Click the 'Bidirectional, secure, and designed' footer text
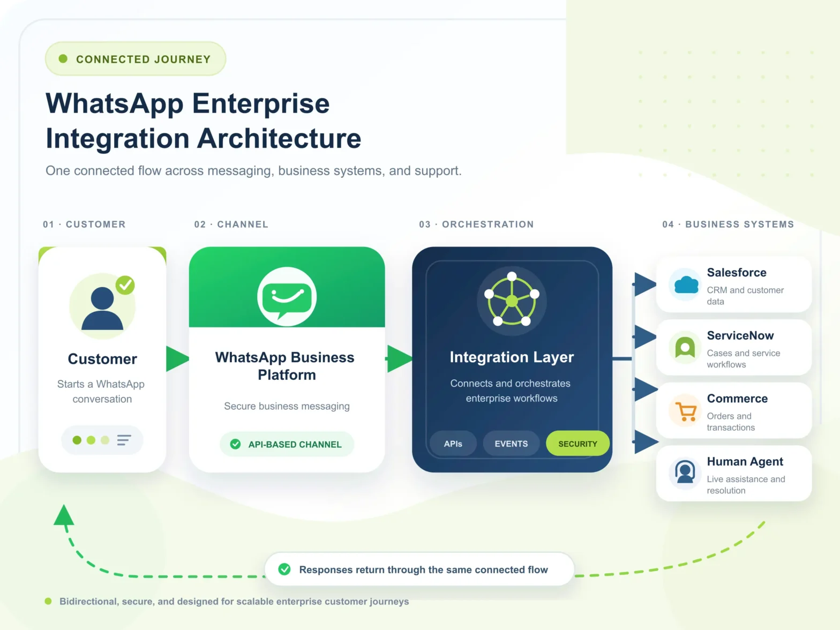840x630 pixels. click(x=234, y=602)
